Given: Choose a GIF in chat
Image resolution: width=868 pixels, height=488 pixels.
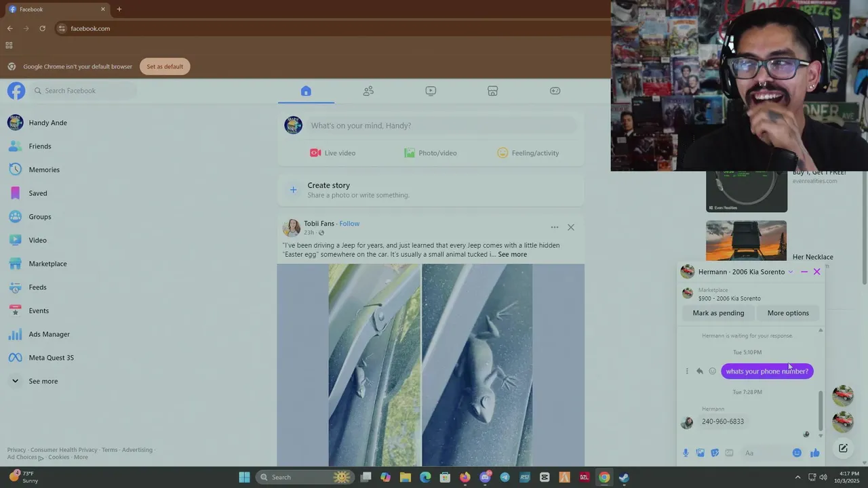Looking at the screenshot, I should pos(729,453).
